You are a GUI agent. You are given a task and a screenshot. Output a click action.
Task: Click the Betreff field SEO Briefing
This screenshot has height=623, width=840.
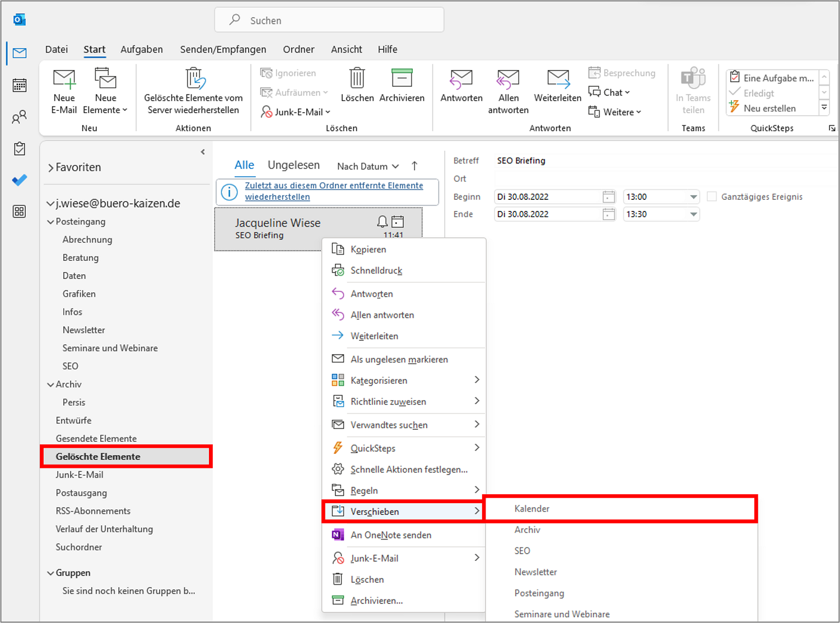(666, 161)
